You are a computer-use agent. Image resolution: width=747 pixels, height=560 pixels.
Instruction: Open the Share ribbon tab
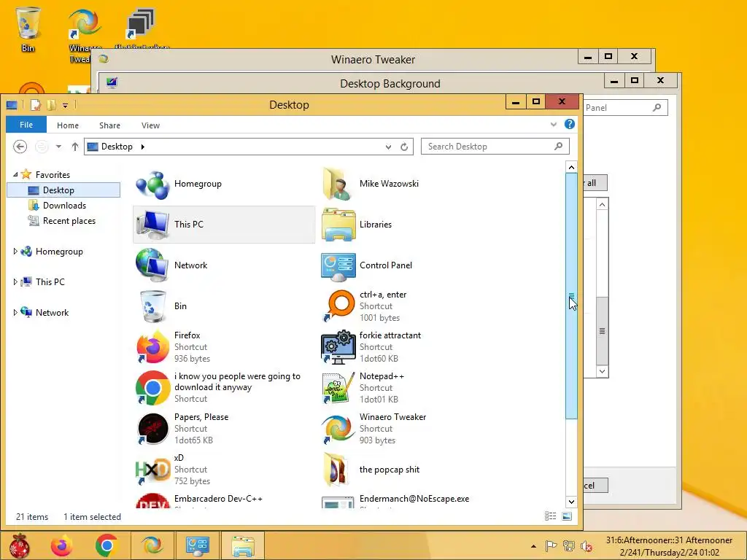click(x=109, y=125)
